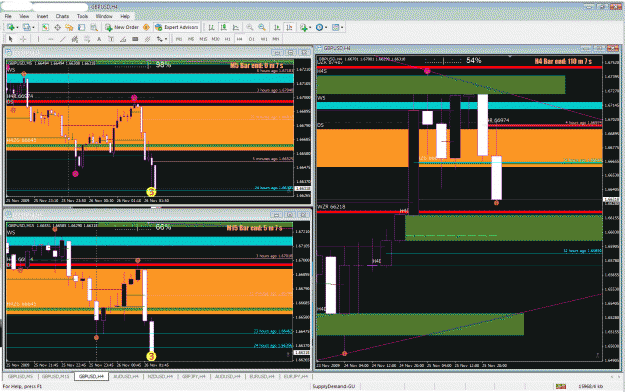Screen dimensions: 625x392
Task: Expand the New Chart dropdown arrow
Action: pyautogui.click(x=17, y=27)
